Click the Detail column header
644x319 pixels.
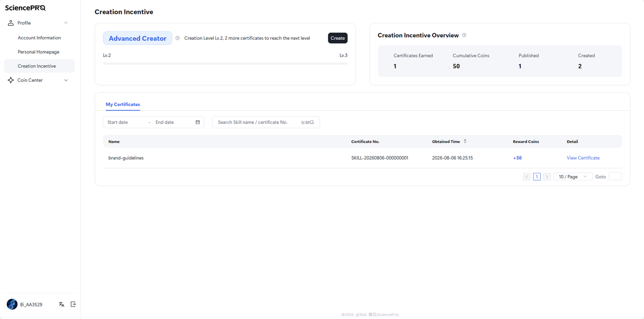tap(572, 142)
